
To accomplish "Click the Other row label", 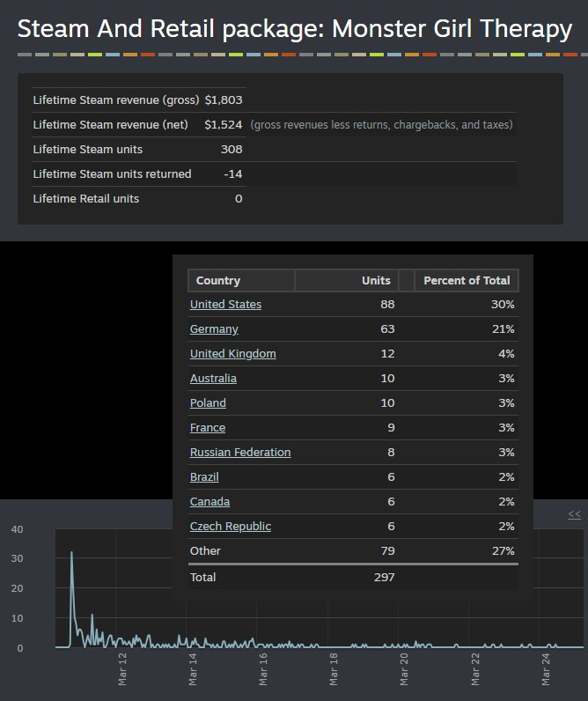I will coord(205,550).
